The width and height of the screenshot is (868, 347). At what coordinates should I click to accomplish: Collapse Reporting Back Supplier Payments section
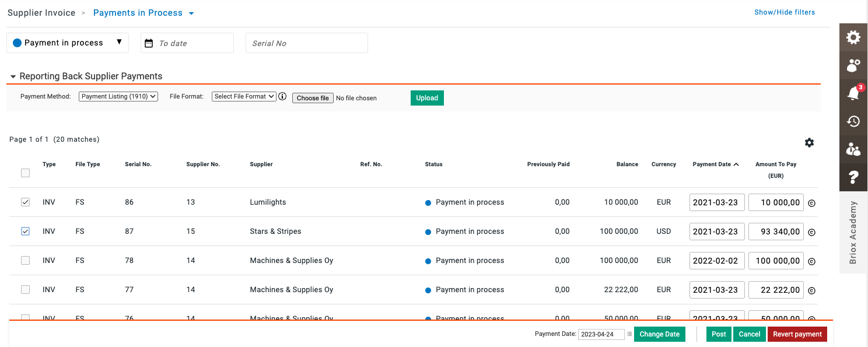pyautogui.click(x=13, y=76)
